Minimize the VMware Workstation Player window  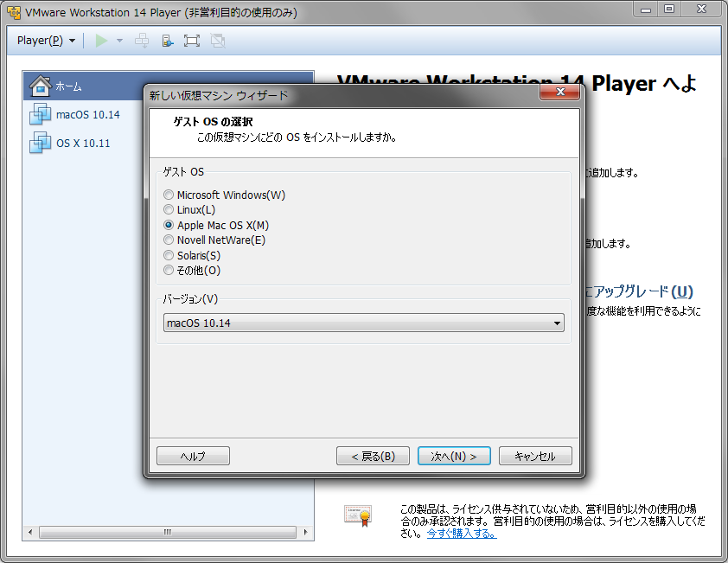(645, 9)
